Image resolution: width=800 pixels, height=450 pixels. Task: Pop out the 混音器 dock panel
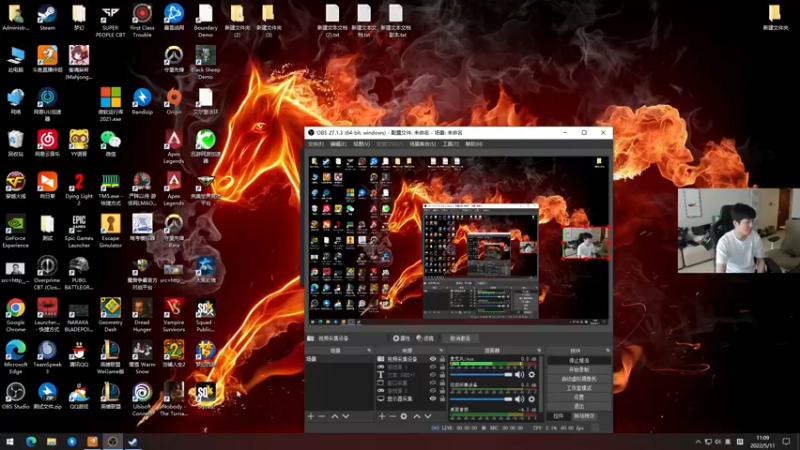point(540,351)
